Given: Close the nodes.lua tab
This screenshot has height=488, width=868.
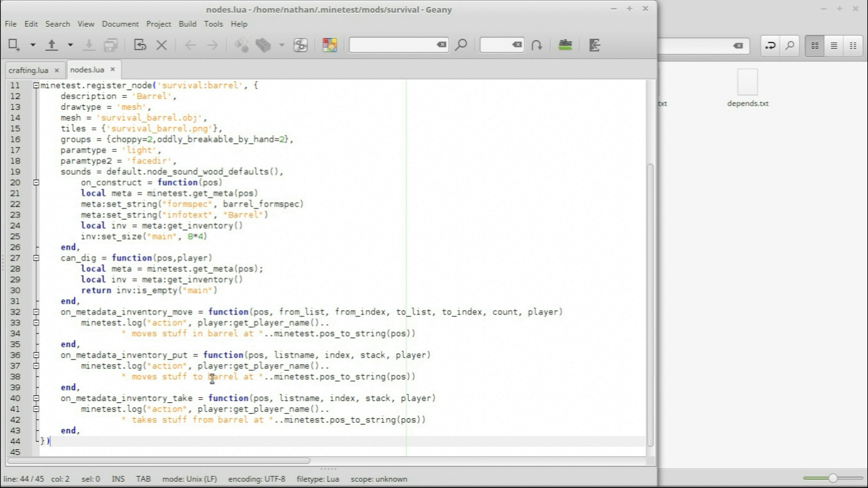Looking at the screenshot, I should 112,69.
